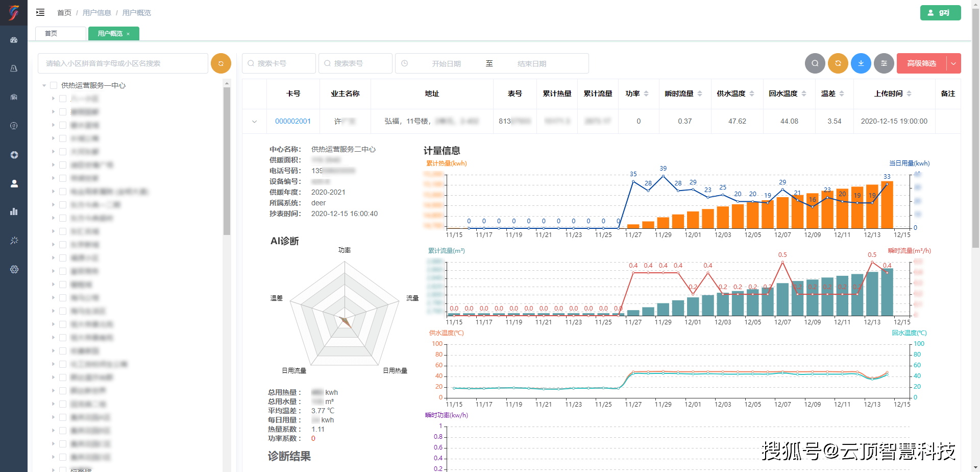Screen dimensions: 980x472
Task: Open card number link 000002001
Action: 292,121
